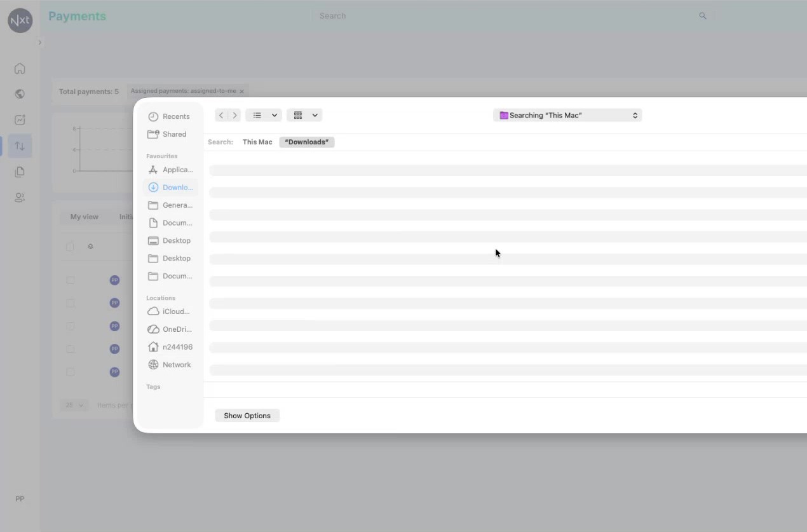Open users icon in Payments sidebar
The height and width of the screenshot is (532, 807).
(20, 198)
